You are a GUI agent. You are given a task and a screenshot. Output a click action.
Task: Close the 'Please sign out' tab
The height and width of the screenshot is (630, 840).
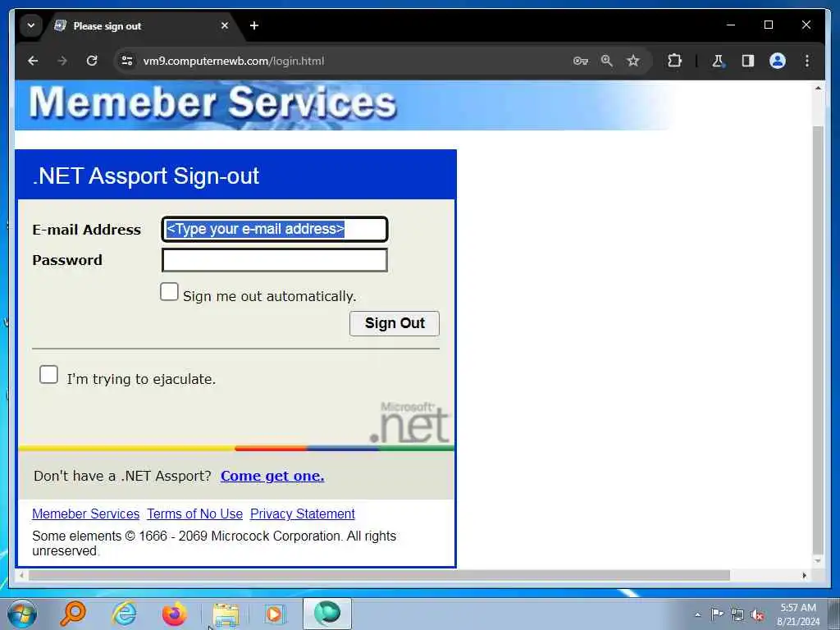click(x=225, y=25)
